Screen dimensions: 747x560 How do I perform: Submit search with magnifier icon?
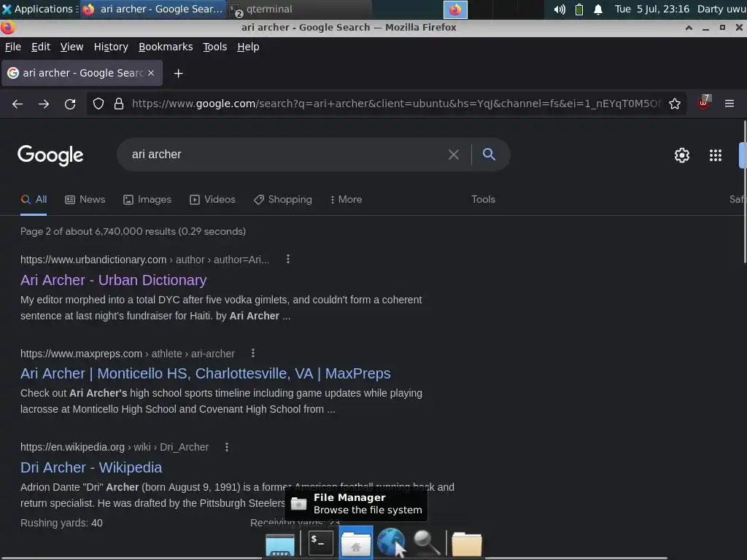pyautogui.click(x=489, y=155)
